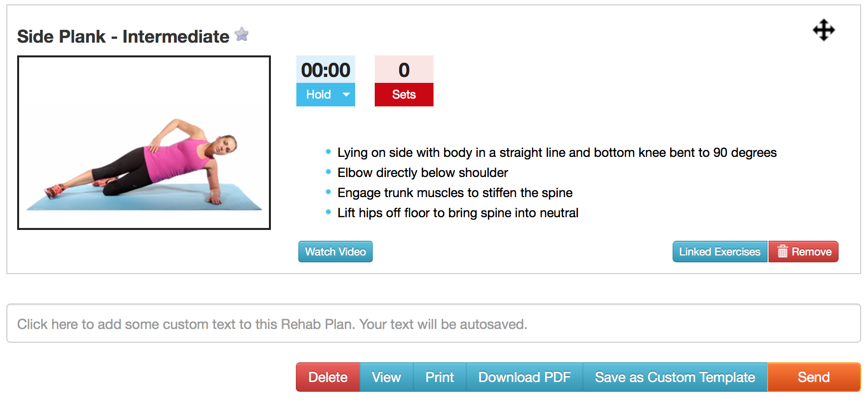Click the 00:00 hold time value

coord(325,70)
